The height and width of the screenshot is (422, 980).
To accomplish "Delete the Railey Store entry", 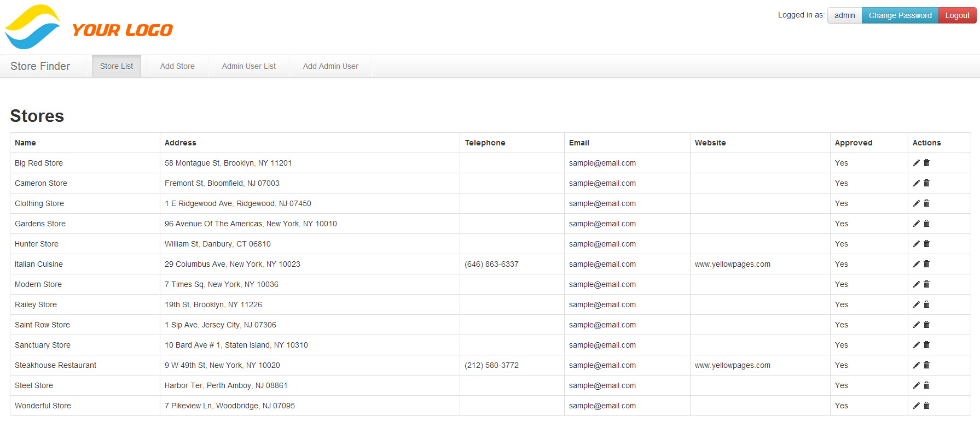I will [x=927, y=304].
